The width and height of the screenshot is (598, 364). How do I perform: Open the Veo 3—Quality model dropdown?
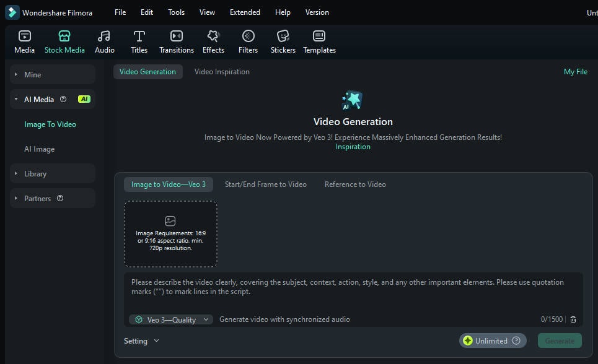(171, 319)
